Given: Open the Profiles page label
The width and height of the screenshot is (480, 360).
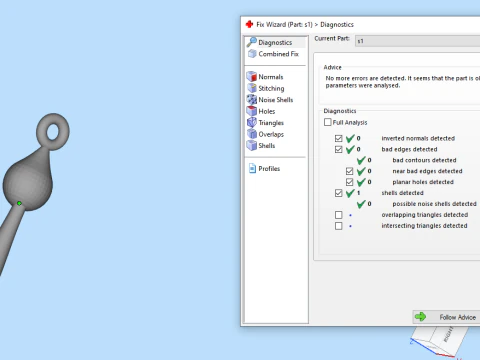Looking at the screenshot, I should click(x=269, y=169).
